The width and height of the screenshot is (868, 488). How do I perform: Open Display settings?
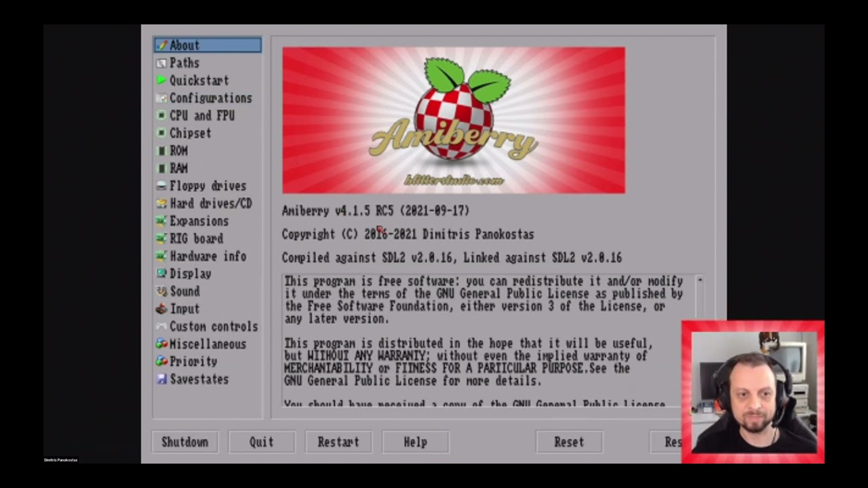(208, 274)
